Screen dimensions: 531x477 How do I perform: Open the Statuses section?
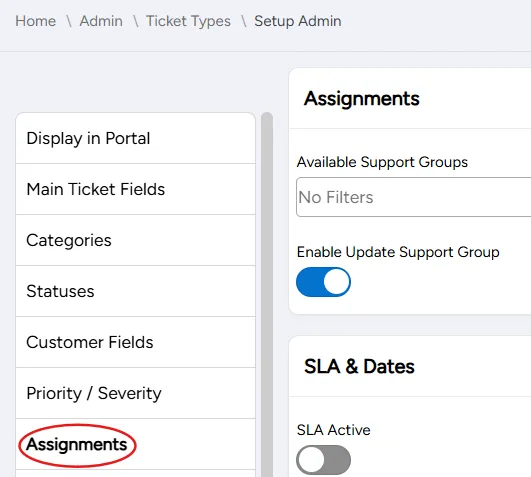135,291
